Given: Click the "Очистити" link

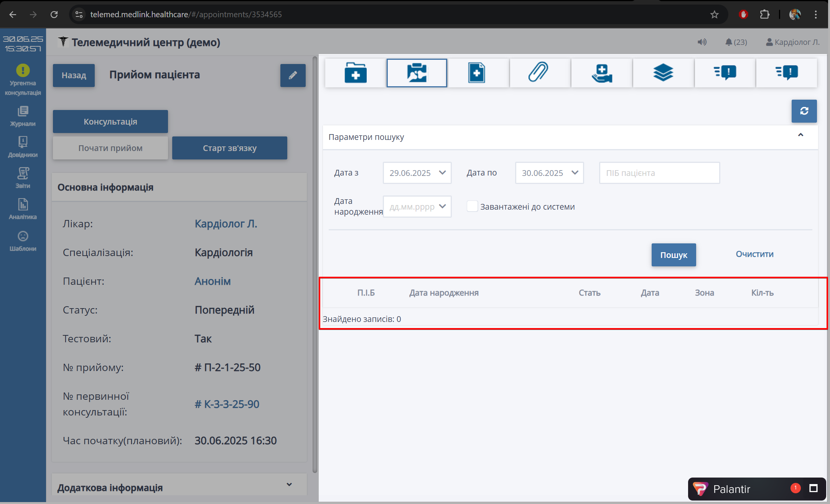Looking at the screenshot, I should point(754,254).
